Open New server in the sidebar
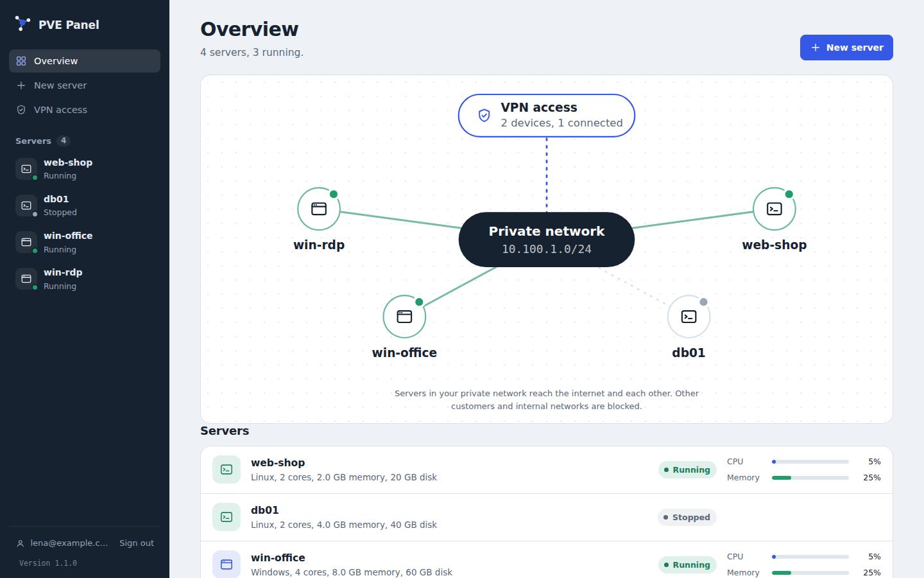 point(85,85)
